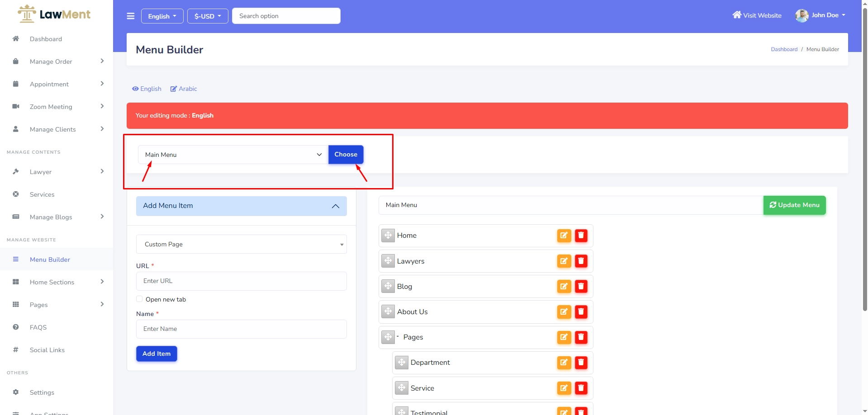Image resolution: width=868 pixels, height=415 pixels.
Task: Open the Main Menu select dropdown
Action: (x=233, y=155)
